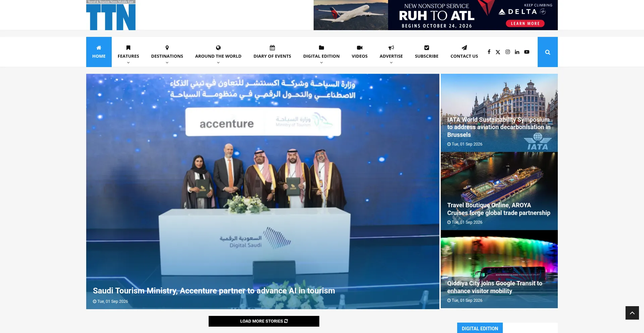Select the Digital Edition sidebar tab
Screen dimensions: 644x333
point(480,328)
